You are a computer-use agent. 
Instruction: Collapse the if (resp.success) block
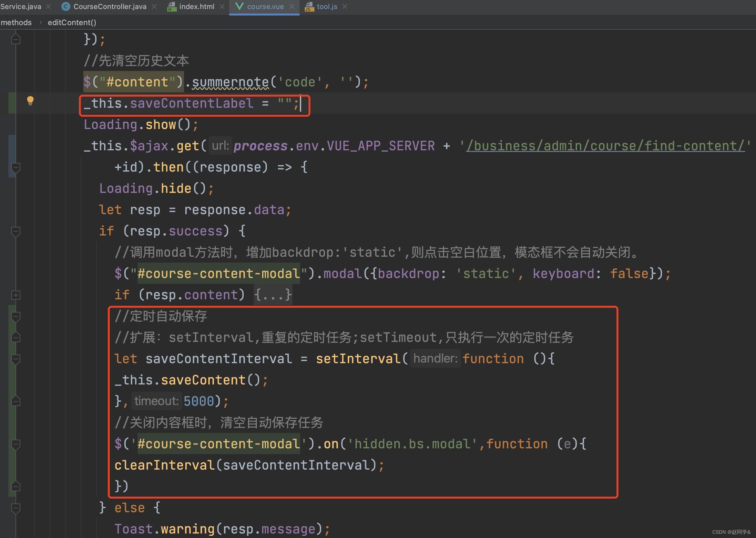[x=15, y=231]
